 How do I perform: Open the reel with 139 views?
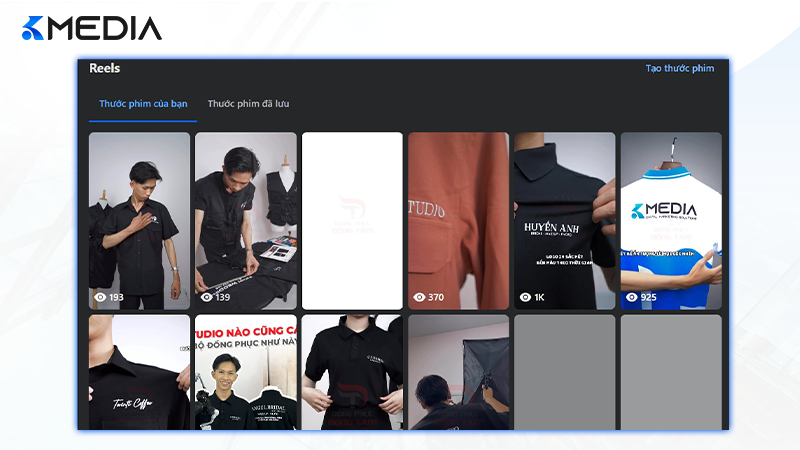[246, 221]
